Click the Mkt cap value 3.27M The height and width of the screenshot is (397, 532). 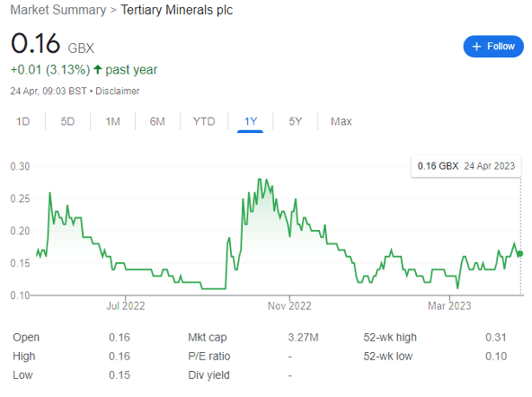tap(304, 338)
